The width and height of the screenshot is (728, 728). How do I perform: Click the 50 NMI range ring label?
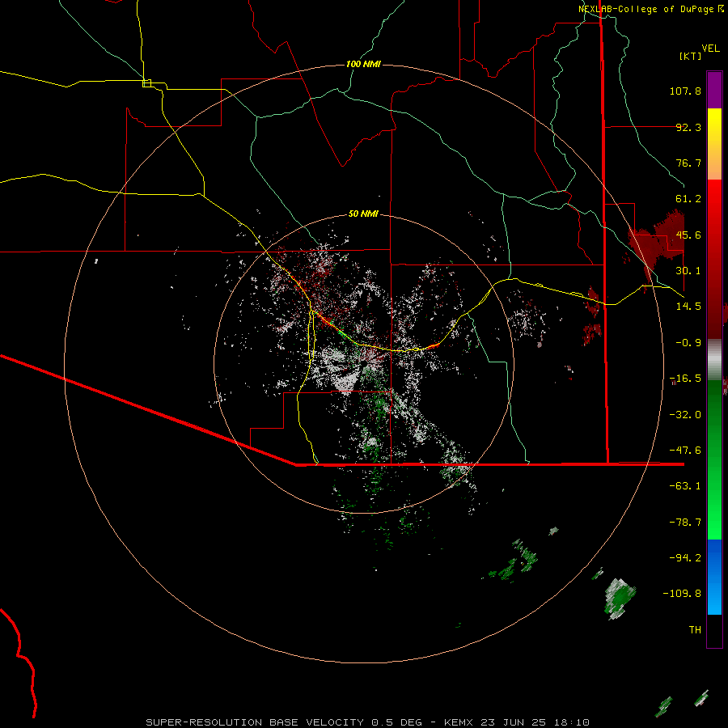click(363, 214)
